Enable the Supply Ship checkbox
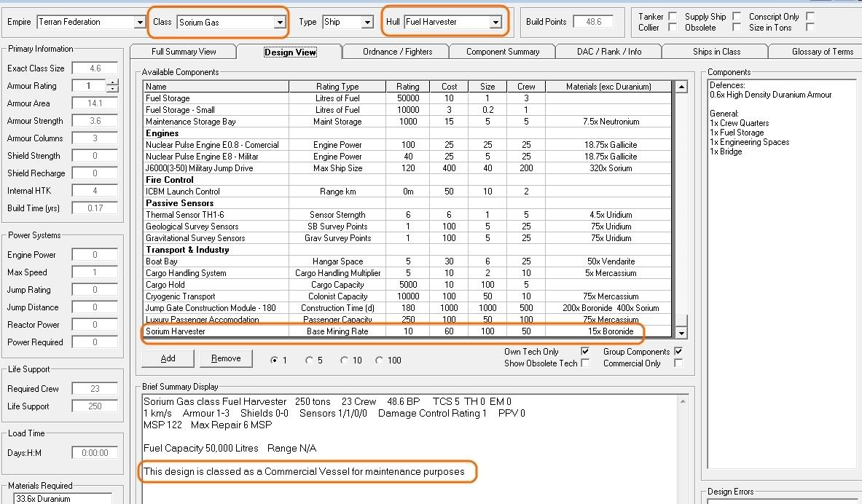862x504 pixels. point(737,17)
